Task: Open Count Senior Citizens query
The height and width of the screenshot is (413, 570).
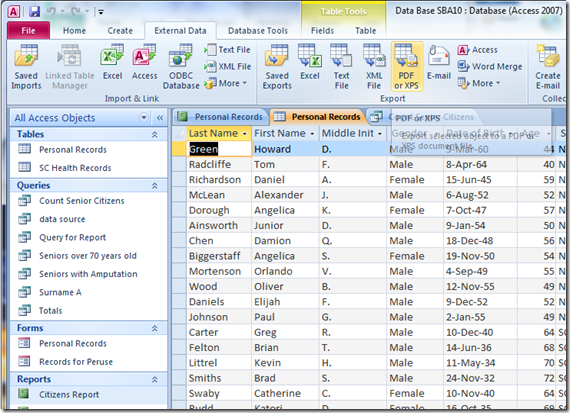Action: tap(81, 201)
